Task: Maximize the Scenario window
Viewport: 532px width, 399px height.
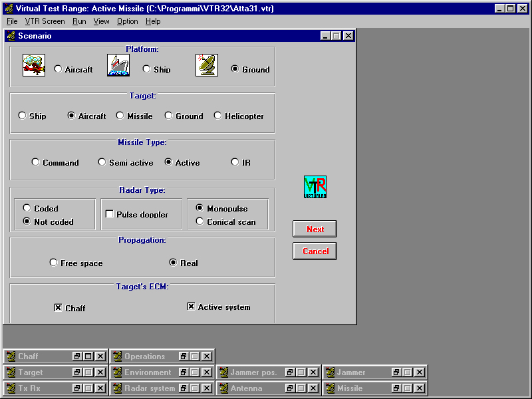Action: [336, 36]
